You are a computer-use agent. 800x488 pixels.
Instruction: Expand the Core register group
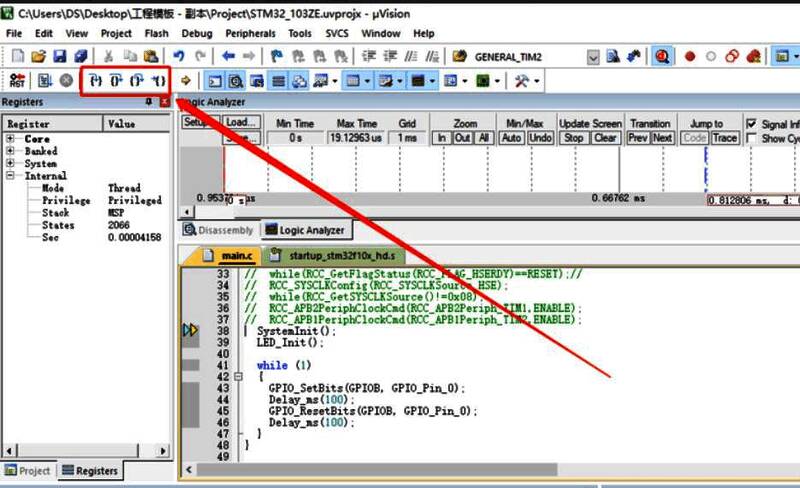(10, 139)
